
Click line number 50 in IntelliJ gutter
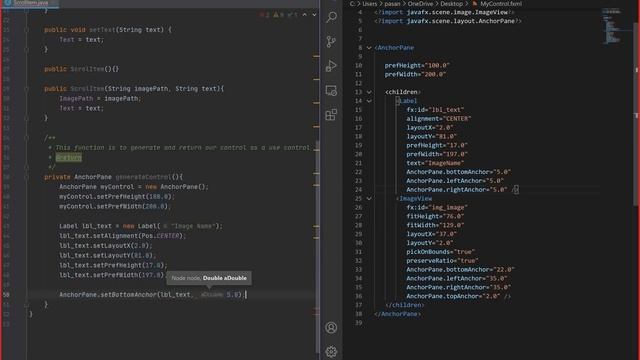pos(6,295)
